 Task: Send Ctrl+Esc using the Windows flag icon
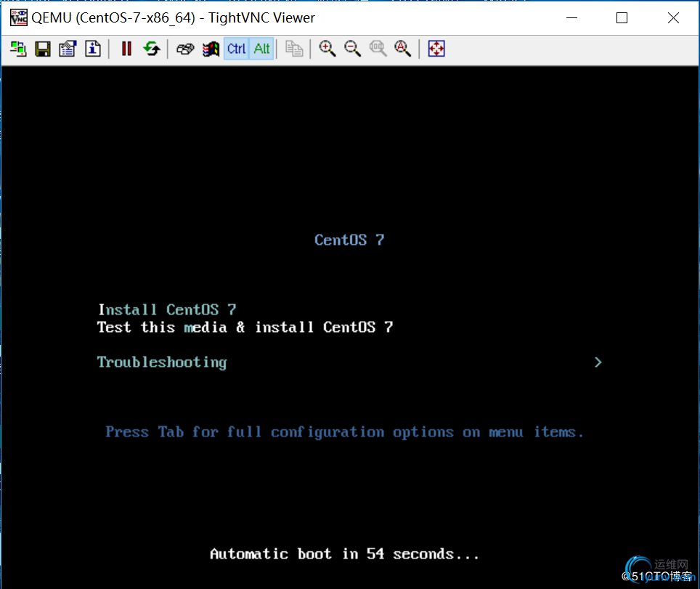click(211, 49)
